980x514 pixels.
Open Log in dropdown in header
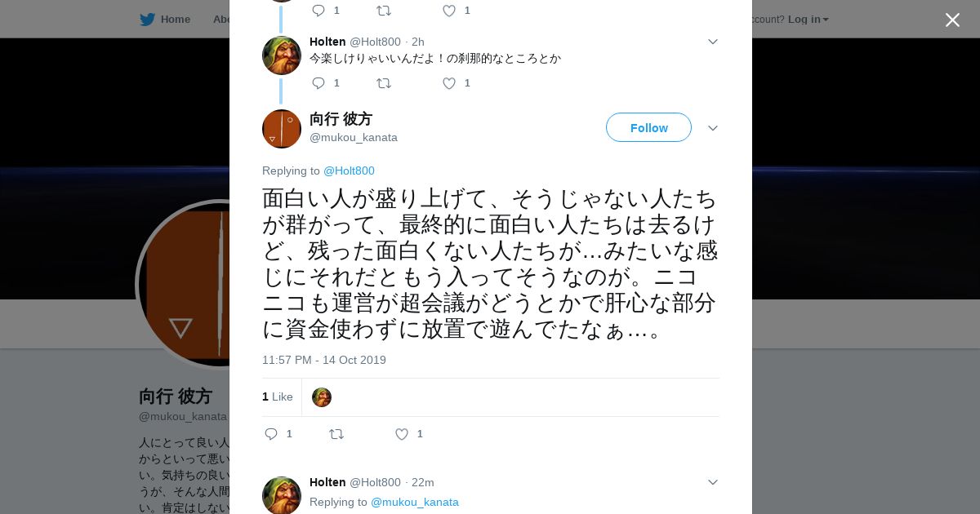tap(808, 19)
